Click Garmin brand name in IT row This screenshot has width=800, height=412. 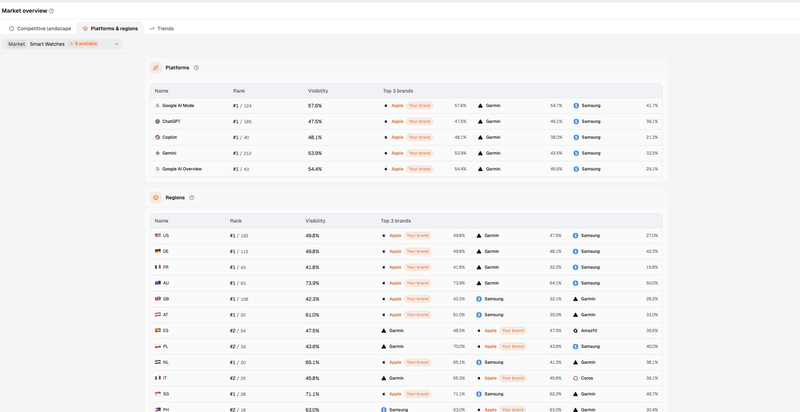click(396, 378)
